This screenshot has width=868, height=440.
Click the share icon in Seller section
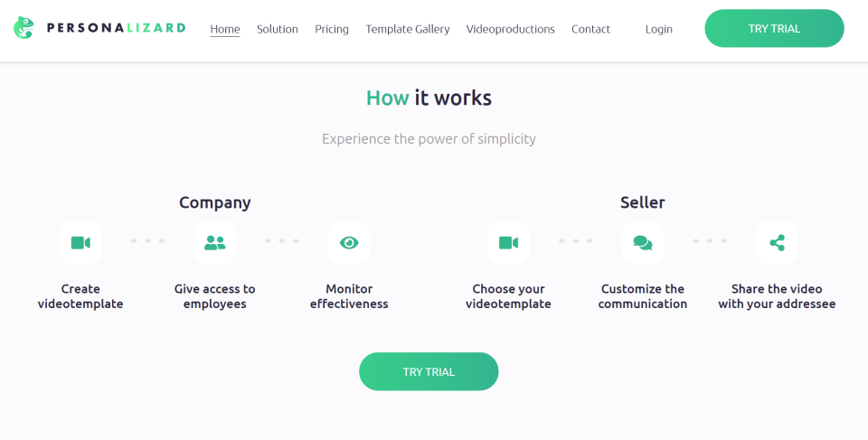click(x=777, y=243)
